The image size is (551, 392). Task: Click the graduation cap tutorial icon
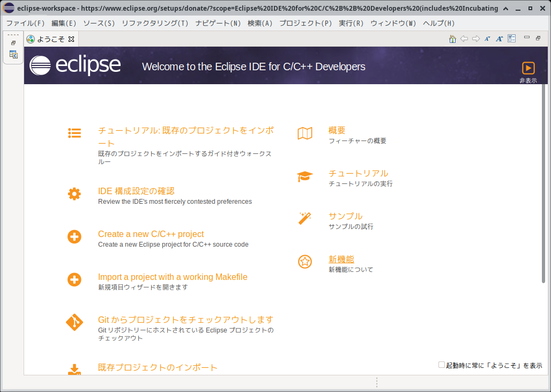click(304, 176)
